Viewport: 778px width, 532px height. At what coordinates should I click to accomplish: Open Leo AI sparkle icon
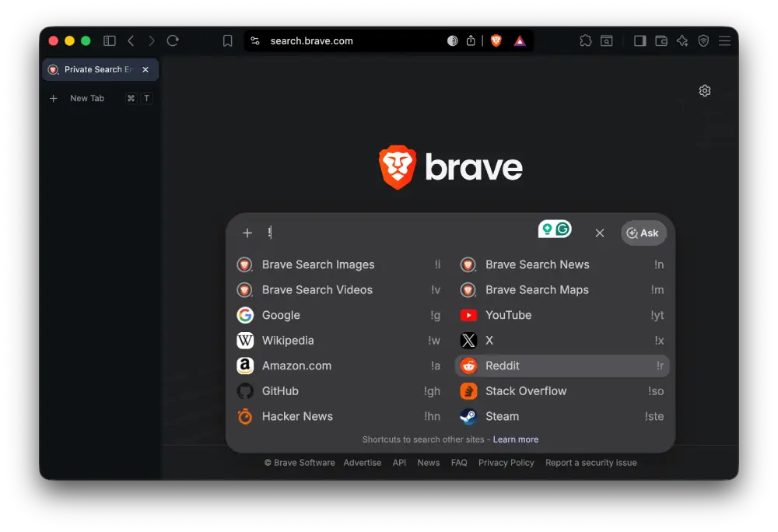(682, 40)
